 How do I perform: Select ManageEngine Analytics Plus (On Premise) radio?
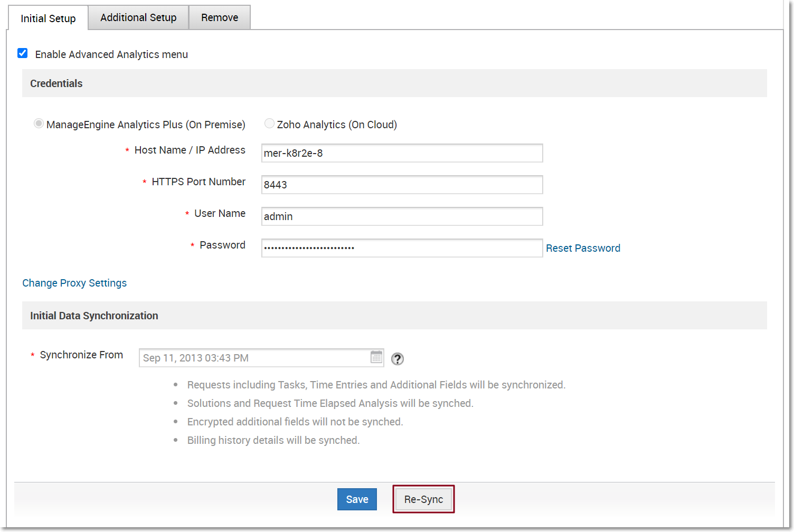coord(39,123)
